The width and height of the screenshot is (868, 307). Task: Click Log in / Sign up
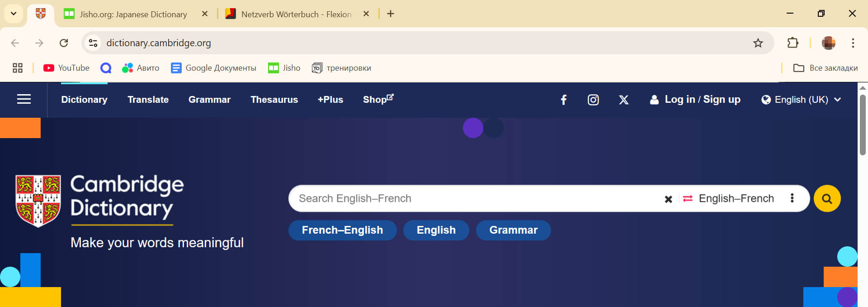(695, 100)
